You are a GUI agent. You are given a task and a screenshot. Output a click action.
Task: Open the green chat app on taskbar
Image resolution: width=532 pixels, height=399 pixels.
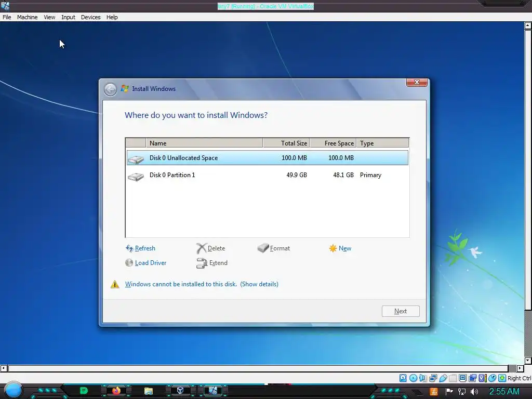tap(84, 391)
